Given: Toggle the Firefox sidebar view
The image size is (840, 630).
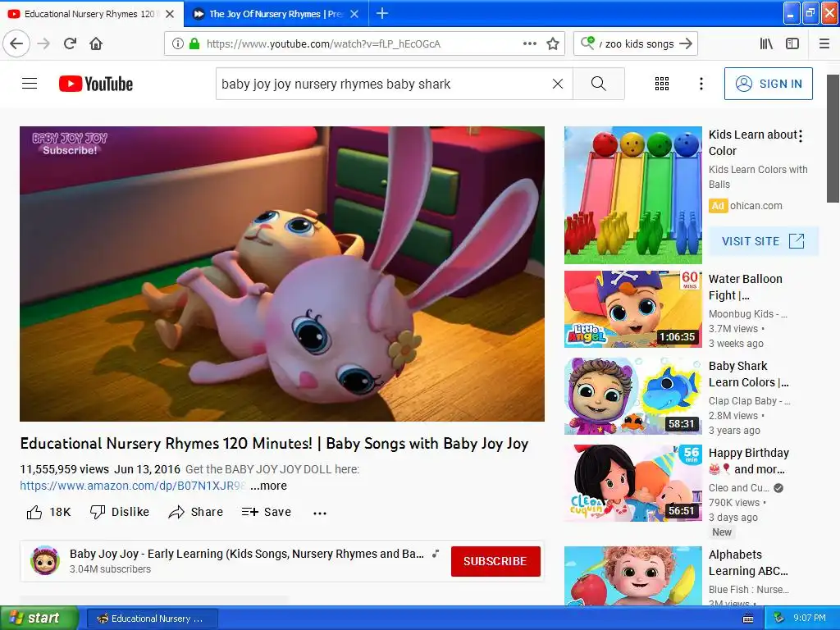Looking at the screenshot, I should click(x=792, y=43).
